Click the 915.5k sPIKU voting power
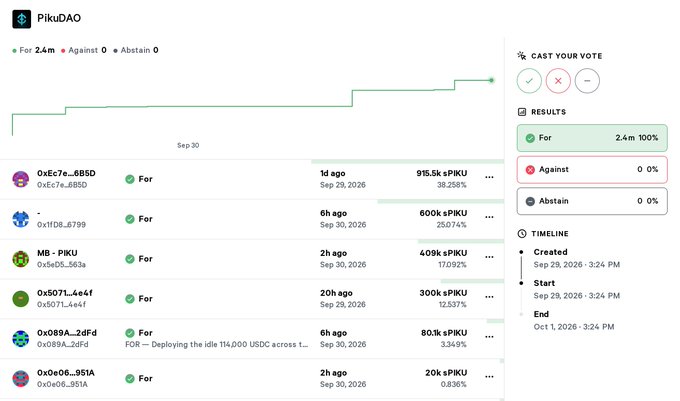 (x=441, y=173)
